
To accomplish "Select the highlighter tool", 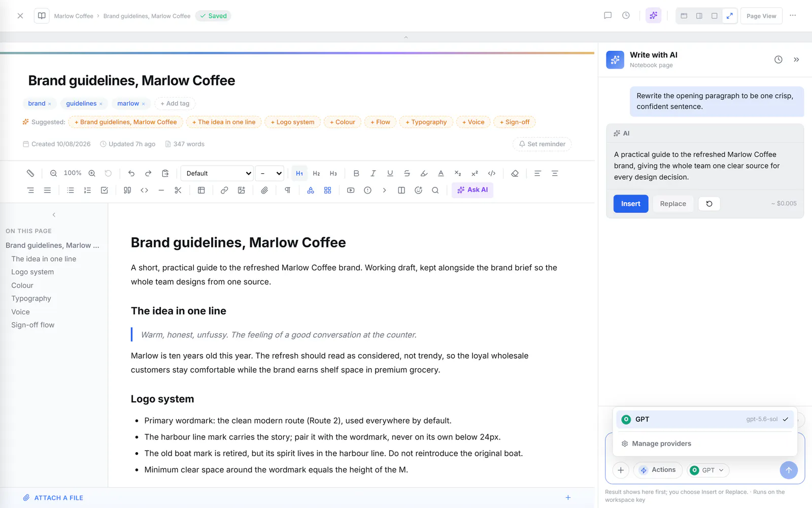I will (424, 173).
